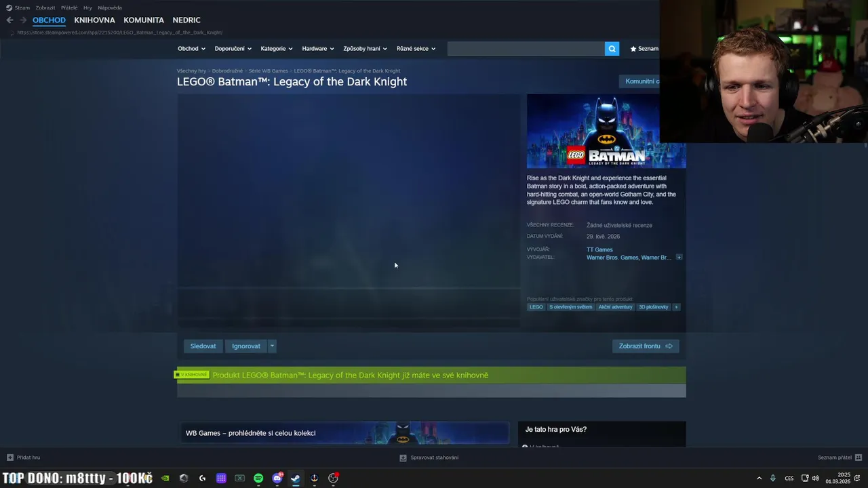Image resolution: width=868 pixels, height=488 pixels.
Task: Select the LEGO tag
Action: coord(536,307)
